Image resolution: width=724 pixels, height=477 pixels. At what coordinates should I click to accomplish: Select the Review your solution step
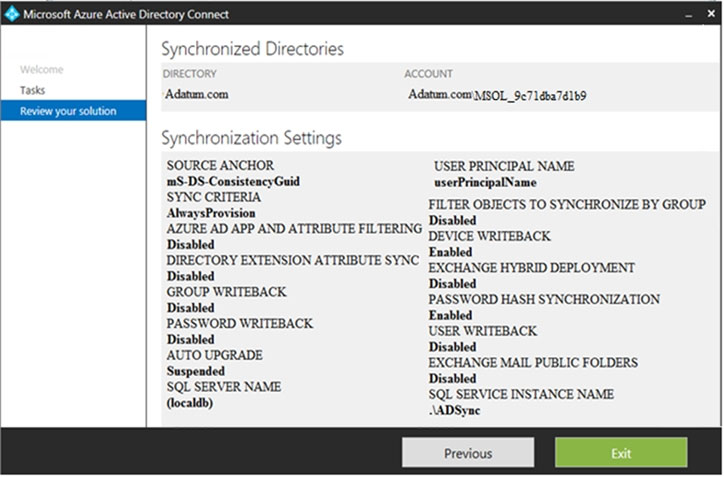(68, 111)
